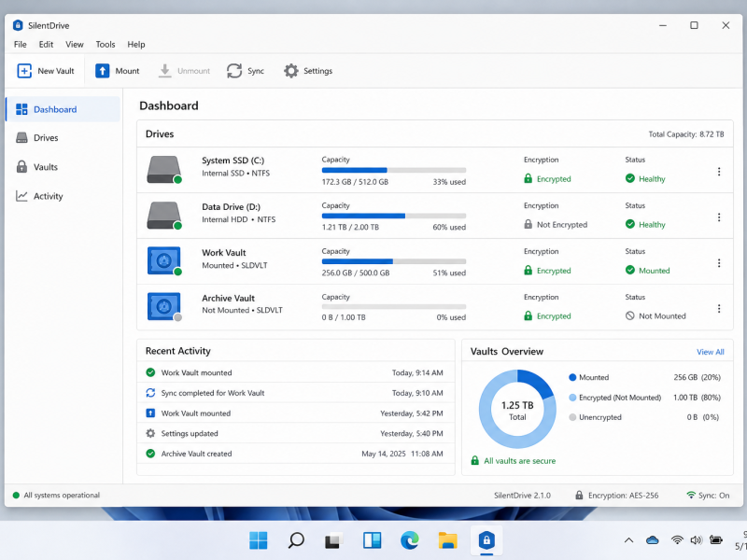Click the Settings label in toolbar
Viewport: 747px width, 560px height.
(x=317, y=71)
